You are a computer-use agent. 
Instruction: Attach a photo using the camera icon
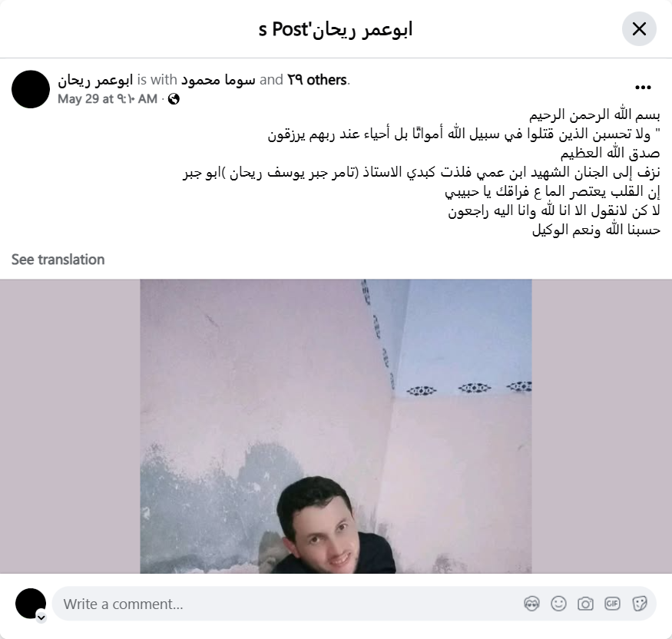[x=585, y=604]
